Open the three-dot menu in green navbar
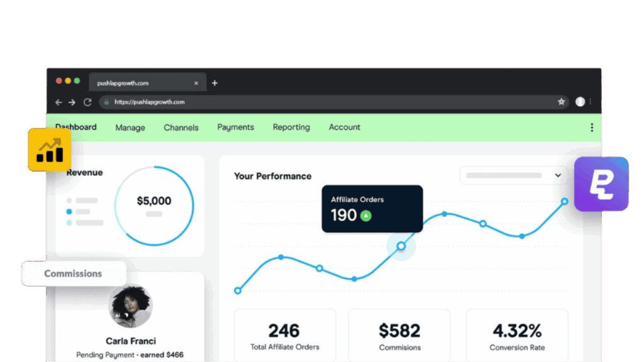The width and height of the screenshot is (644, 362). coord(591,128)
